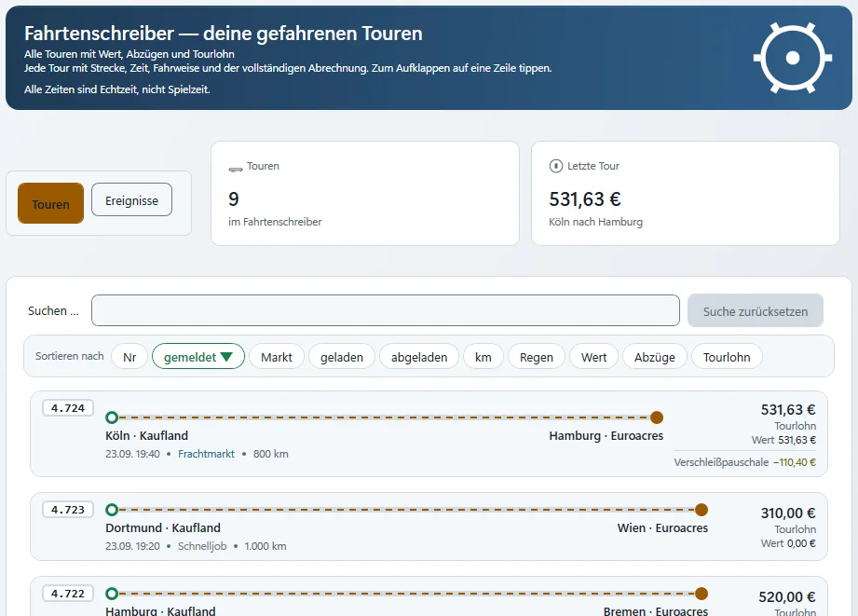Viewport: 858px width, 616px height.
Task: Click the Frachtmarkt link in tour 4.724
Action: click(206, 453)
